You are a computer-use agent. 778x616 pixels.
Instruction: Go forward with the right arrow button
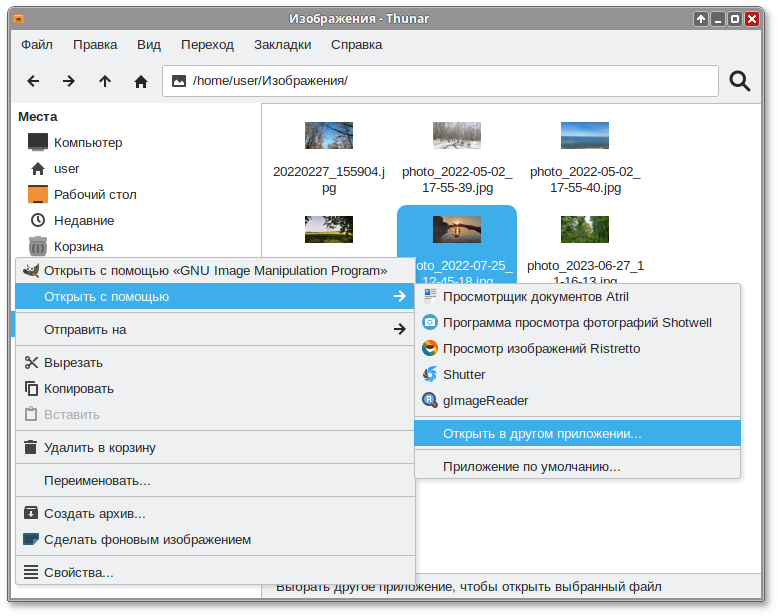coord(69,81)
